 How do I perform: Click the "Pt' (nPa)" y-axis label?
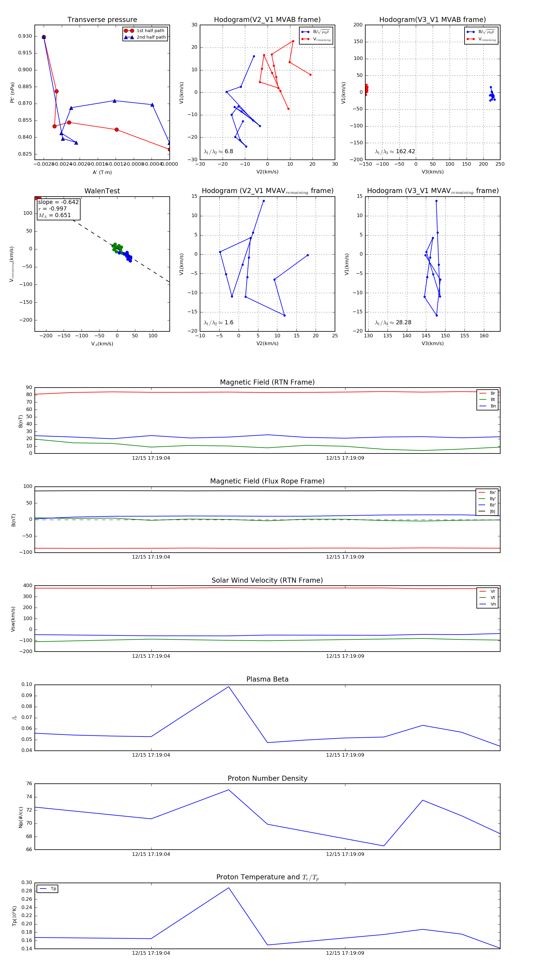(x=12, y=92)
